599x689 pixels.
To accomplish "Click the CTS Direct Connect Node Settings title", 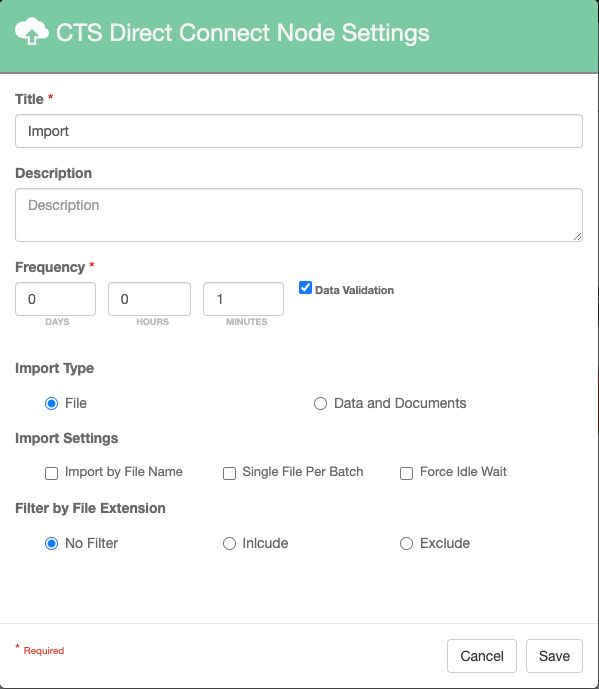I will click(x=243, y=33).
